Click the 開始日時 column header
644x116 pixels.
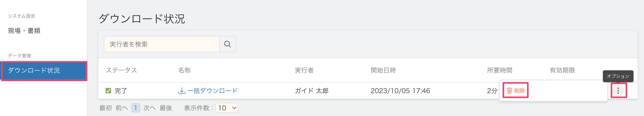pyautogui.click(x=383, y=70)
